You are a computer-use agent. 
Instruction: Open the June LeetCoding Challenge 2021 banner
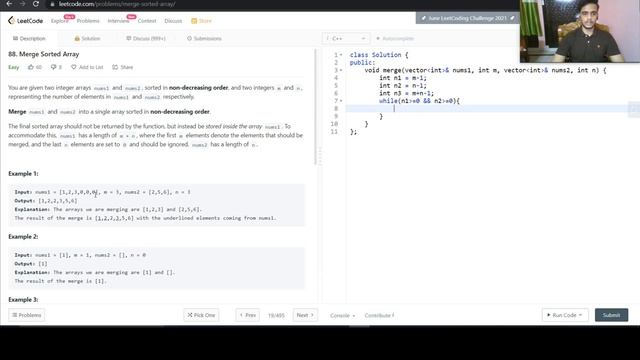pyautogui.click(x=468, y=18)
